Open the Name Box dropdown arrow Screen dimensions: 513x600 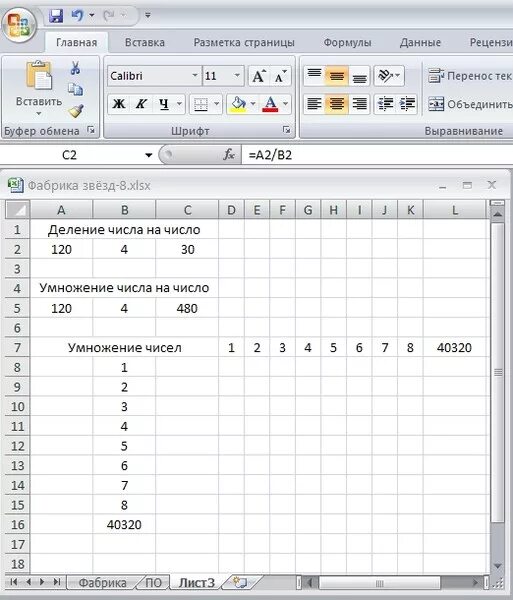click(x=148, y=155)
